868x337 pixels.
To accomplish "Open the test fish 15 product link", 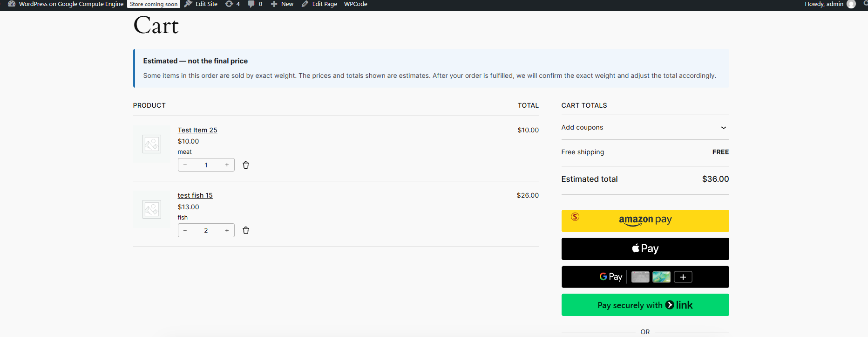I will click(195, 195).
